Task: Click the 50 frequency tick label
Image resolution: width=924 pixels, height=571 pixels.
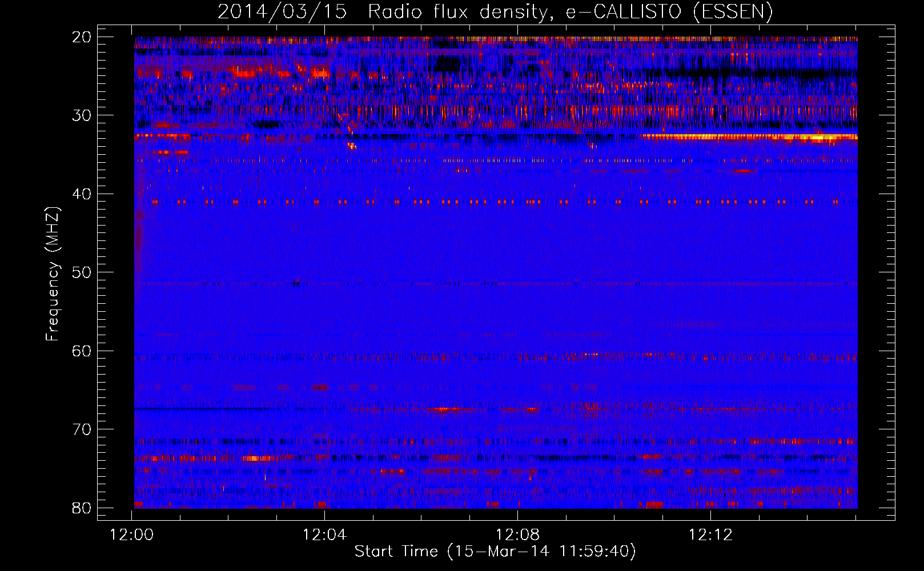Action: click(82, 272)
